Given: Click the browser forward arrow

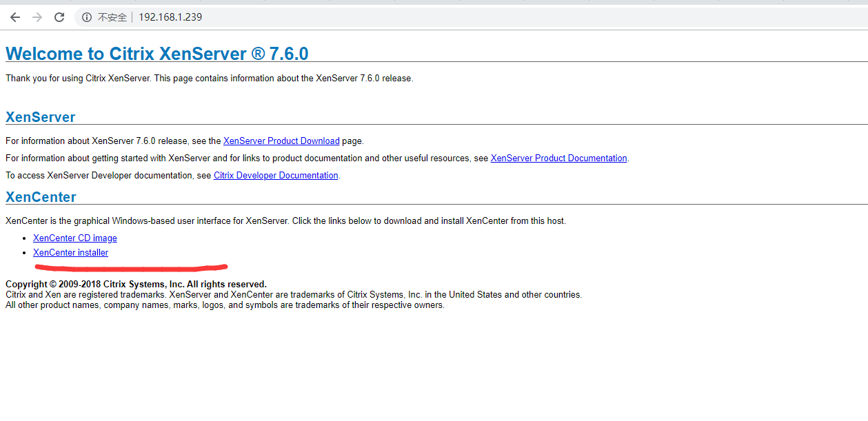Looking at the screenshot, I should pyautogui.click(x=37, y=17).
